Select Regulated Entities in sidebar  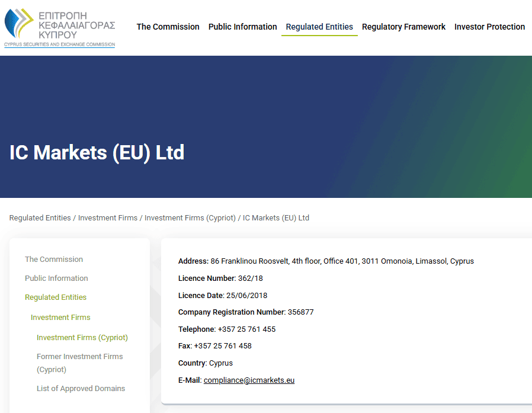point(56,297)
